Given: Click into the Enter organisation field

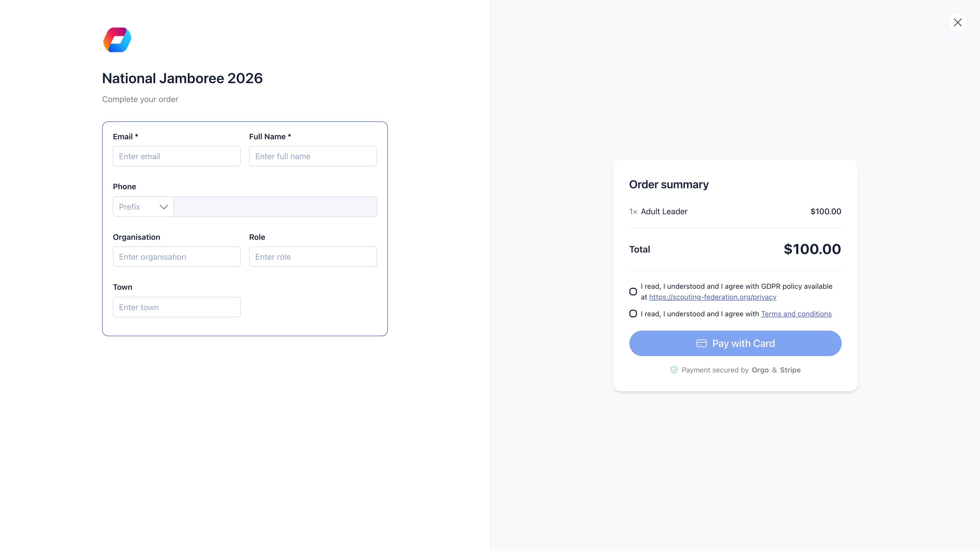Looking at the screenshot, I should pos(177,257).
